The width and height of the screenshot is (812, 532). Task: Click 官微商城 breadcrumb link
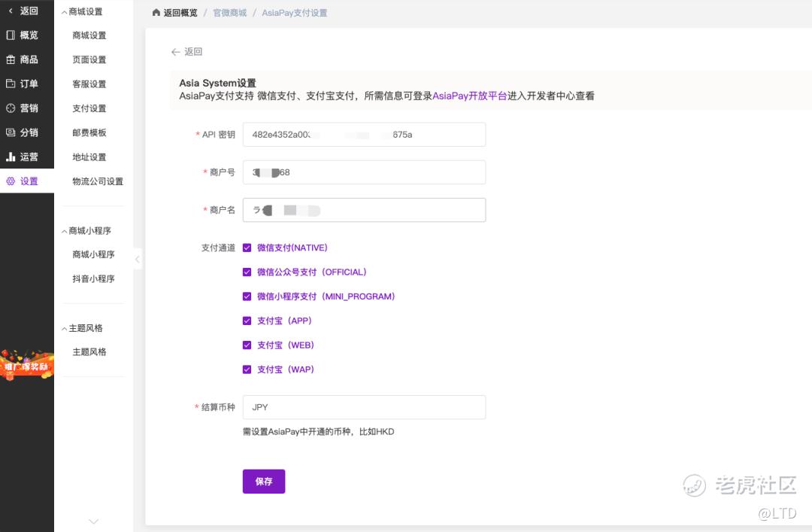click(230, 13)
